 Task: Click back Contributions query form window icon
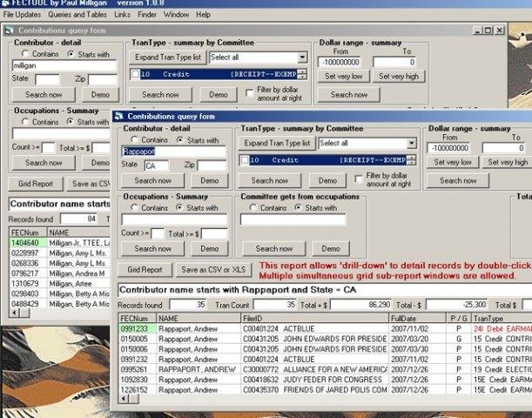point(9,30)
